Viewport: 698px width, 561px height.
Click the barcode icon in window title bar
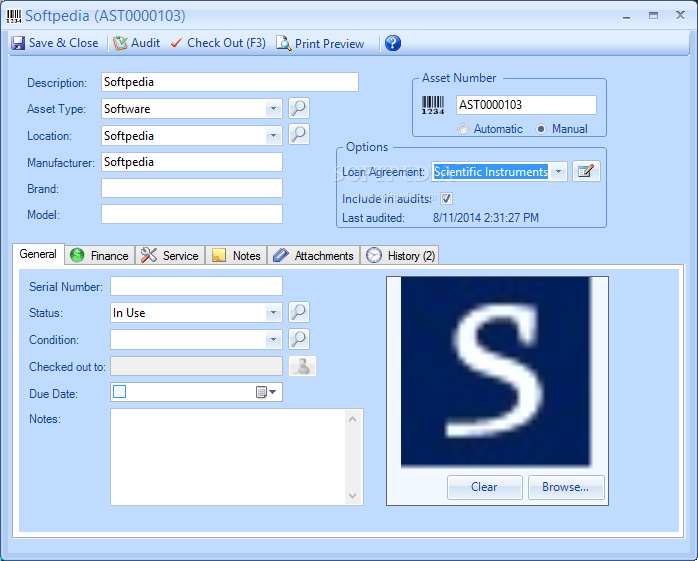14,16
